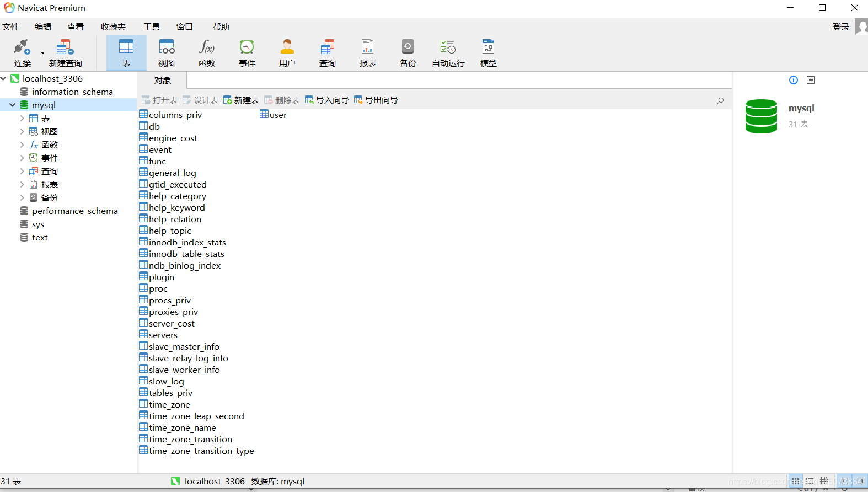Click the 新建表 button

[x=241, y=100]
